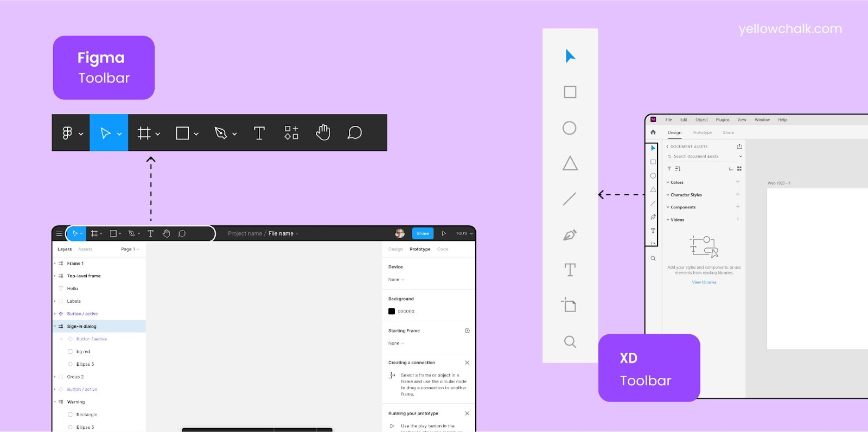Screen dimensions: 868x432
Task: Collapse the Character Styles section in XD
Action: click(x=668, y=194)
